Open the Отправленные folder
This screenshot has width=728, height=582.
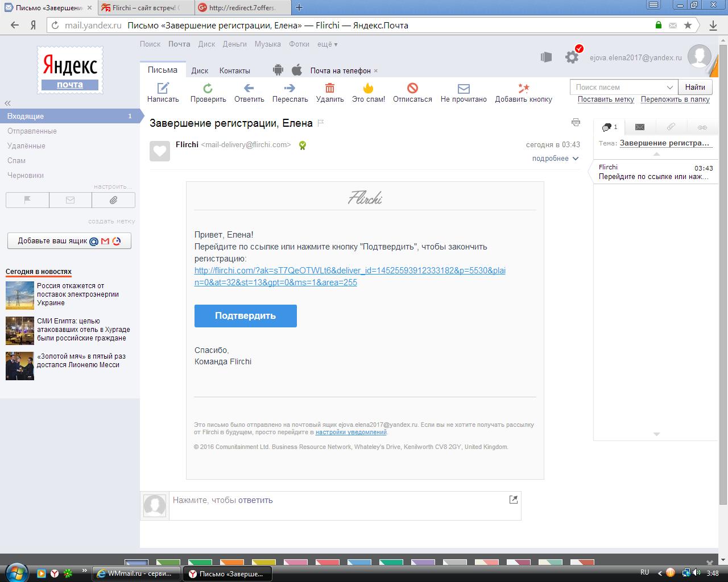(x=32, y=131)
